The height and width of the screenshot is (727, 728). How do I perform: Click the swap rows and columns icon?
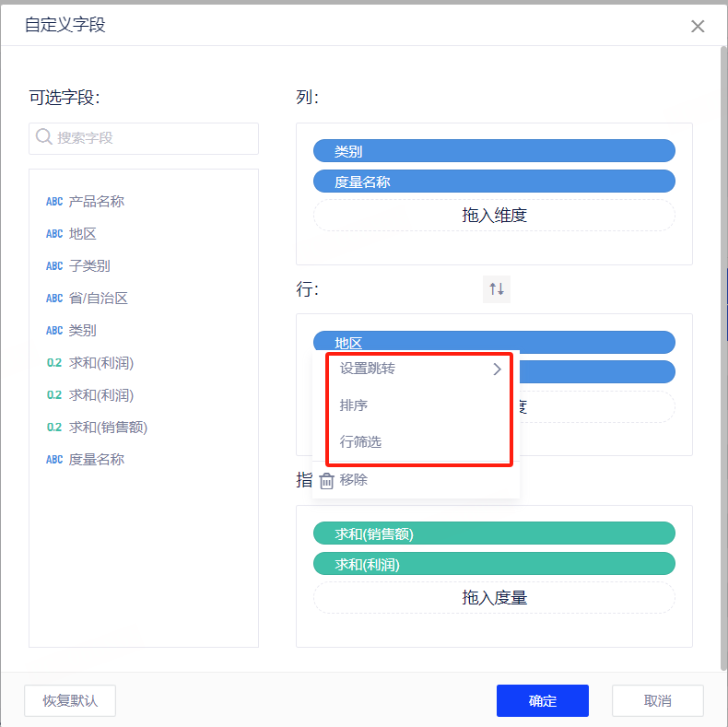click(497, 289)
